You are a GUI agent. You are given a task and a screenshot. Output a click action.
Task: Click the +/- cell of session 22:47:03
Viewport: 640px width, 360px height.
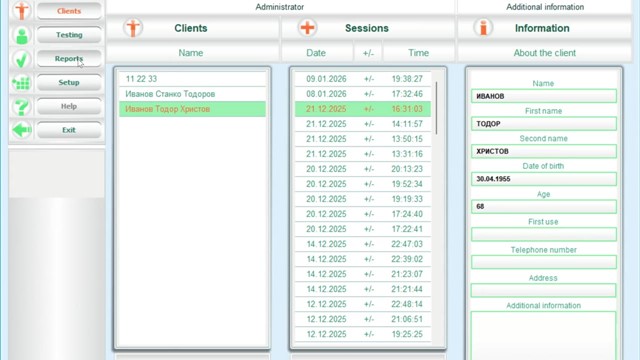pyautogui.click(x=369, y=244)
